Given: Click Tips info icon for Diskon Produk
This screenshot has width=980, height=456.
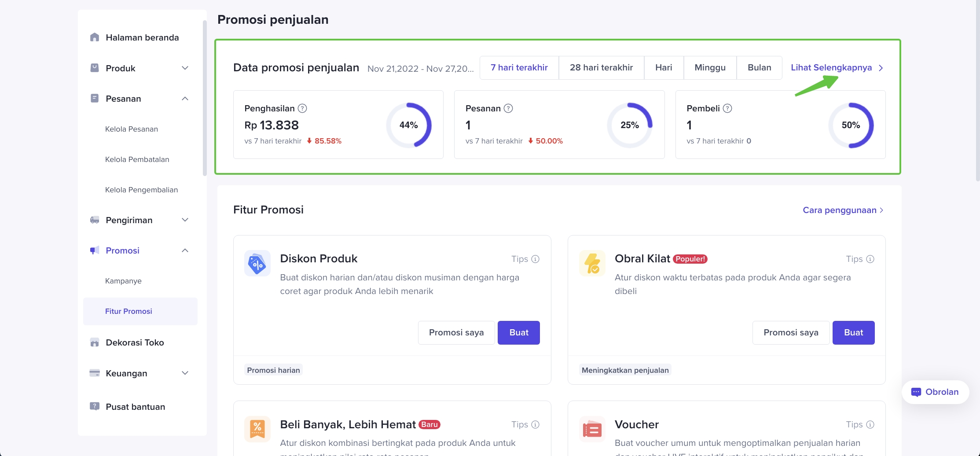Looking at the screenshot, I should coord(535,259).
